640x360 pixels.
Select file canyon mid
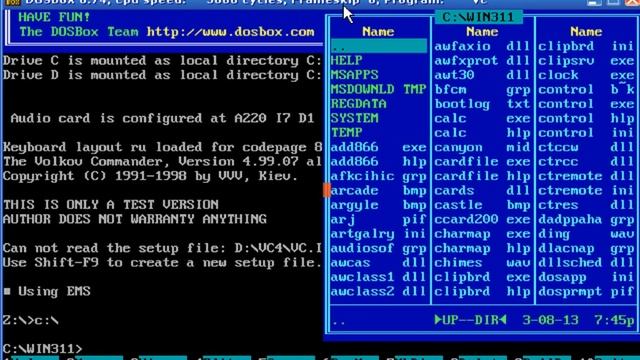tap(482, 147)
